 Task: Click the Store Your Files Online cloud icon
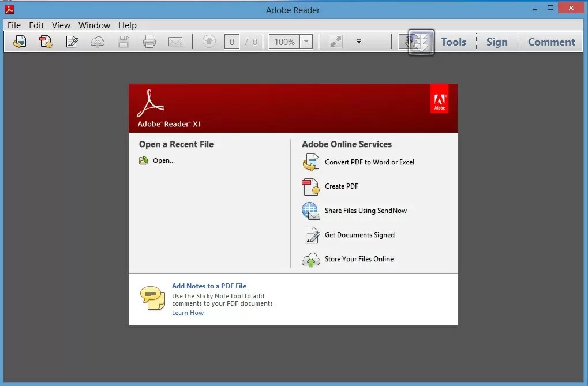pyautogui.click(x=310, y=259)
